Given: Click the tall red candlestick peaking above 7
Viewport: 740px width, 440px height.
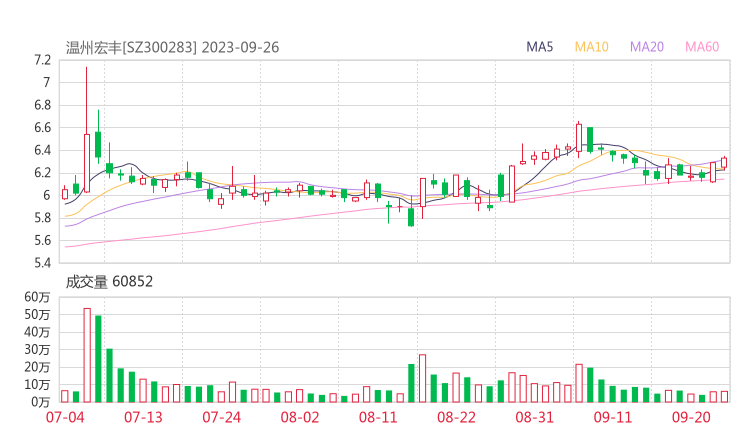Looking at the screenshot, I should [87, 163].
